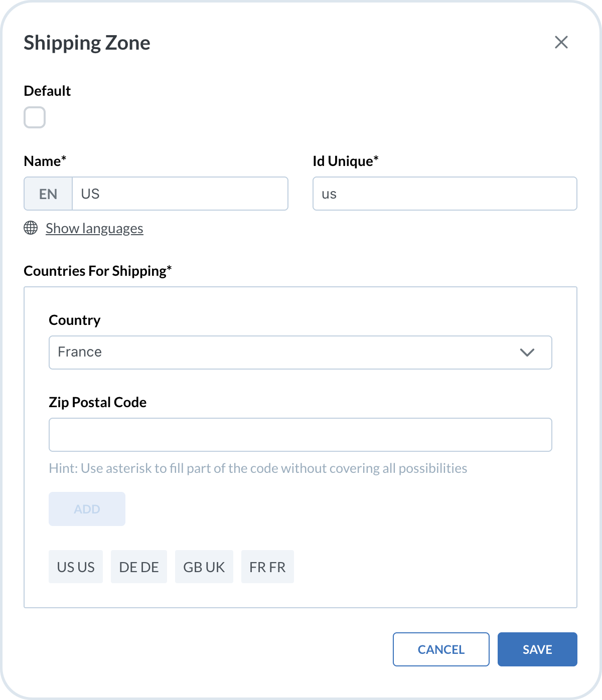
Task: Select the GB UK country tag
Action: 204,567
